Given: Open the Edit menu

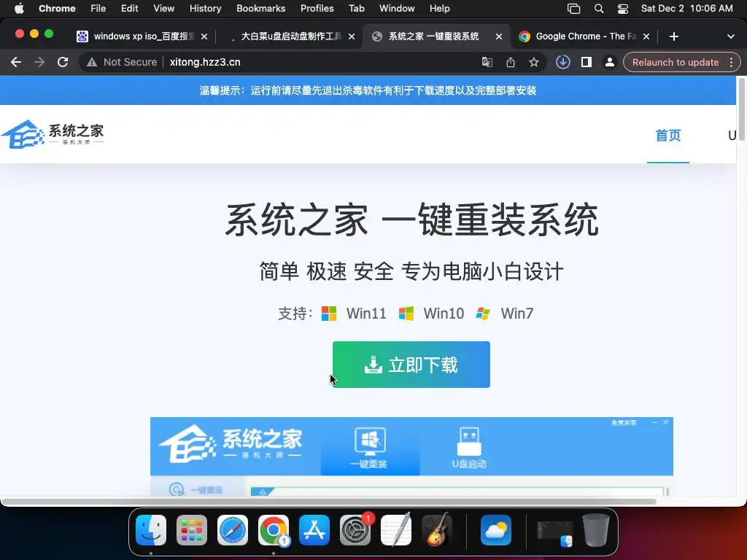Looking at the screenshot, I should tap(129, 8).
